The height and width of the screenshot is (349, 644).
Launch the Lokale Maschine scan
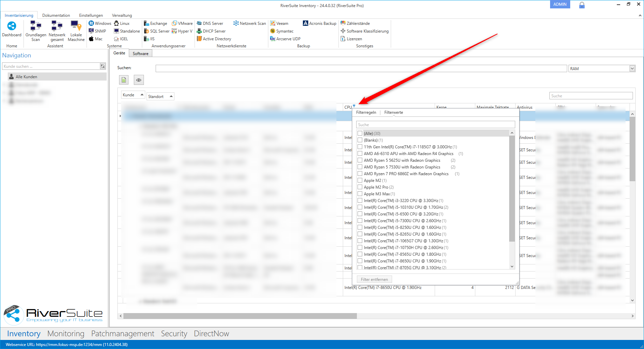pyautogui.click(x=76, y=27)
